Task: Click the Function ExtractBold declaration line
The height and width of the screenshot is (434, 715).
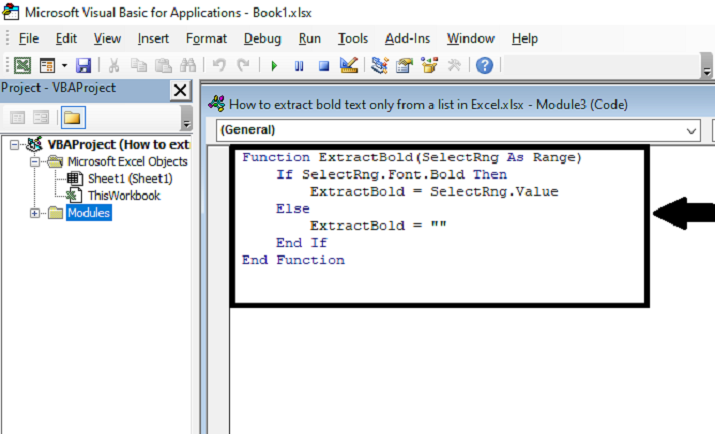Action: [412, 157]
